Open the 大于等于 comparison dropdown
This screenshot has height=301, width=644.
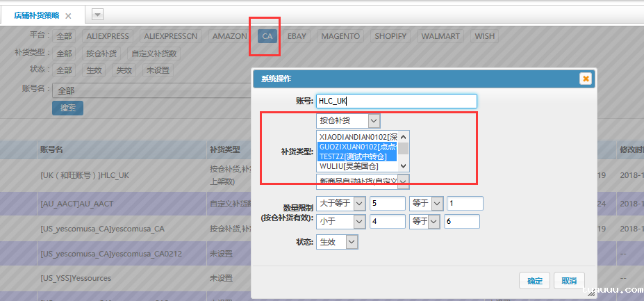coord(358,204)
